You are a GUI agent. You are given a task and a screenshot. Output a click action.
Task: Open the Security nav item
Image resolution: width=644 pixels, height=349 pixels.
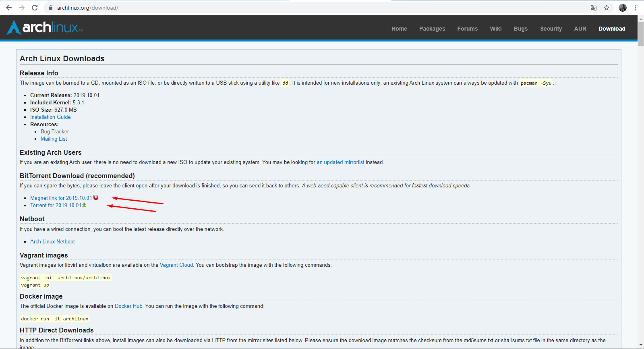tap(551, 29)
